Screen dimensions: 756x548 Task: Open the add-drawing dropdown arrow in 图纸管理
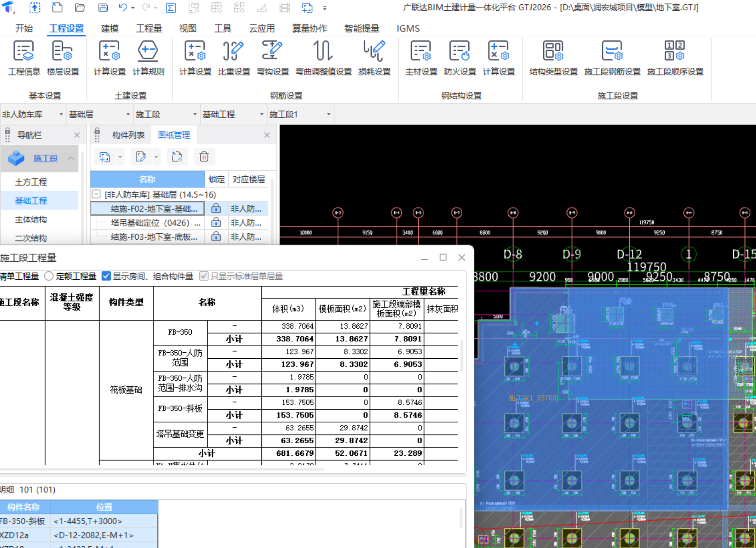[x=120, y=157]
